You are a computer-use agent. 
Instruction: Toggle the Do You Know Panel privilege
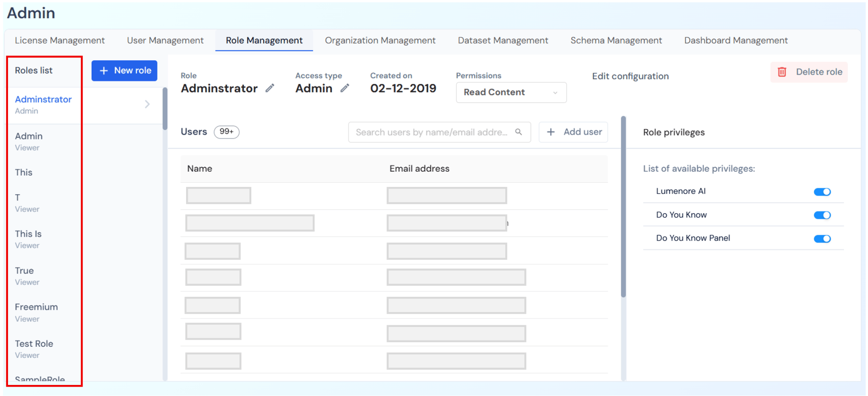822,239
